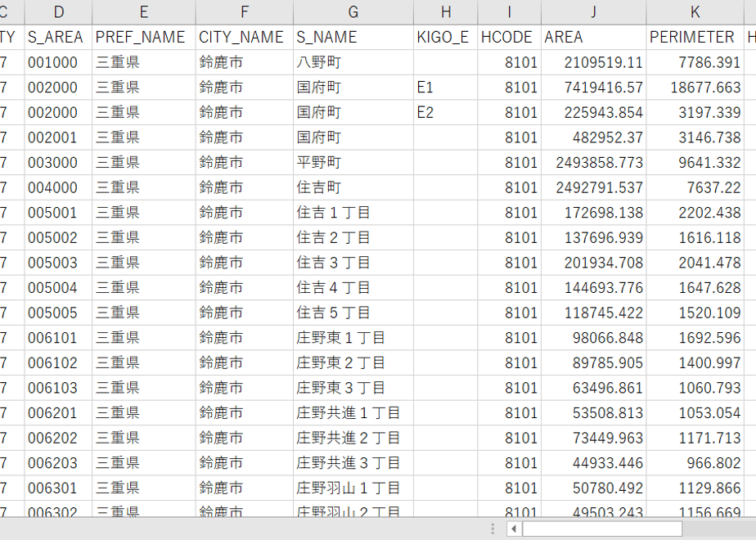
Task: Click the horizontal scrollbar left arrow
Action: [x=514, y=529]
